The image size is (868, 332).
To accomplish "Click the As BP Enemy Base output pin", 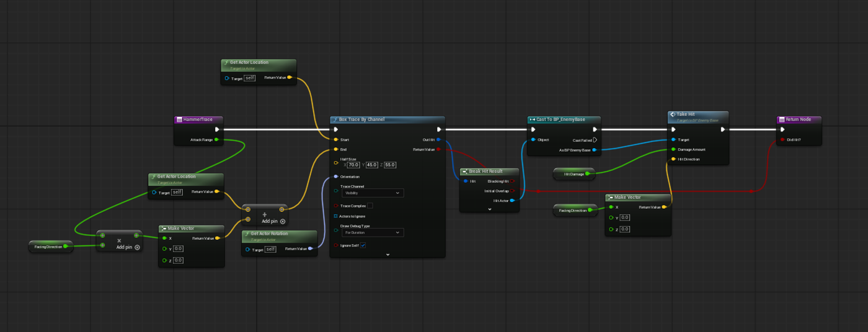I will tap(595, 150).
